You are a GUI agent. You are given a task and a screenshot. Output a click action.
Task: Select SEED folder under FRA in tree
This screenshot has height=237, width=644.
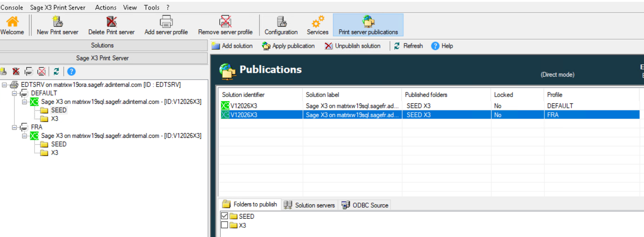[58, 144]
